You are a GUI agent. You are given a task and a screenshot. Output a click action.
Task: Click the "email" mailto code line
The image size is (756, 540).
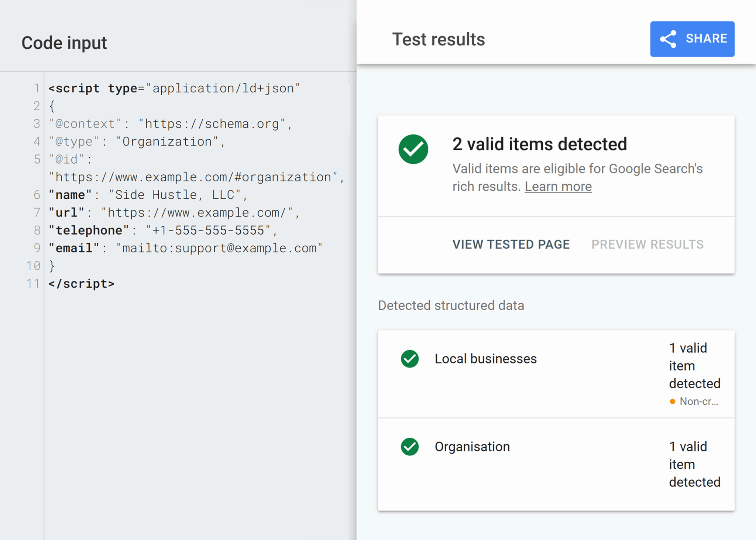186,248
